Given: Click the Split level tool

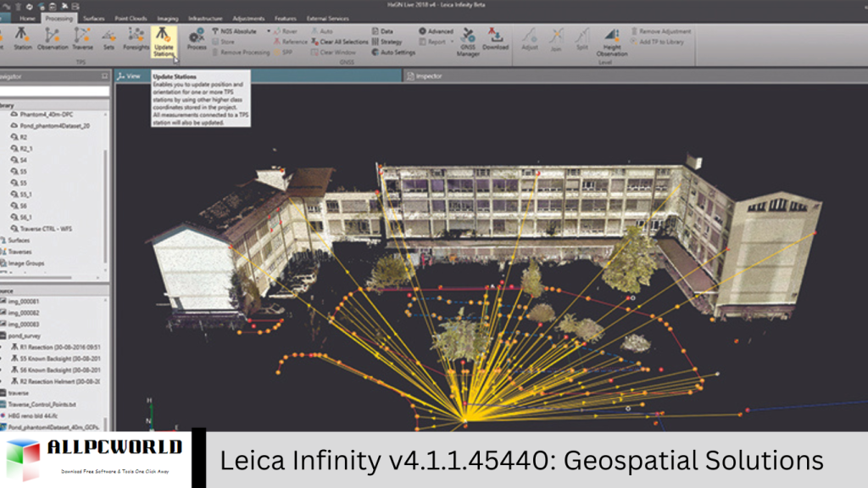Looking at the screenshot, I should pyautogui.click(x=581, y=39).
